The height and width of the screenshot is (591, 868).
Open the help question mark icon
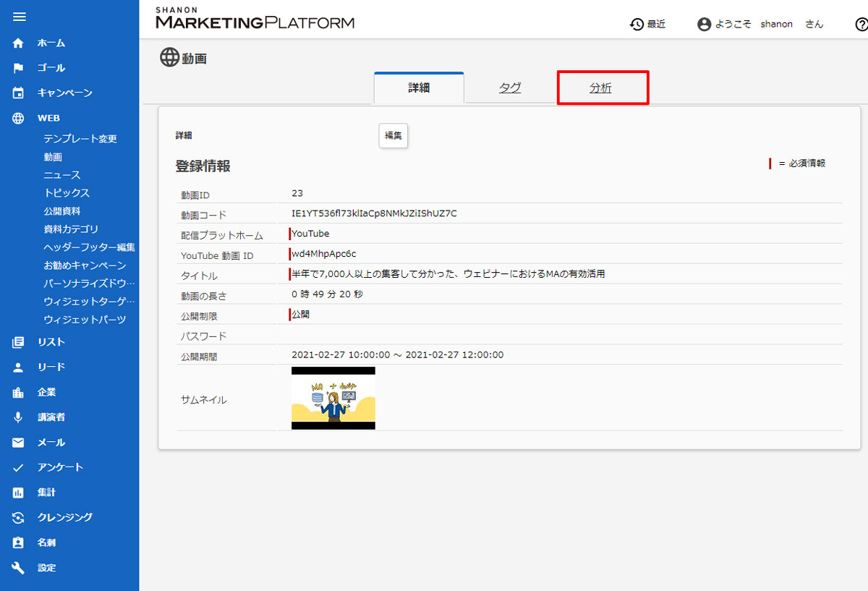(x=860, y=25)
